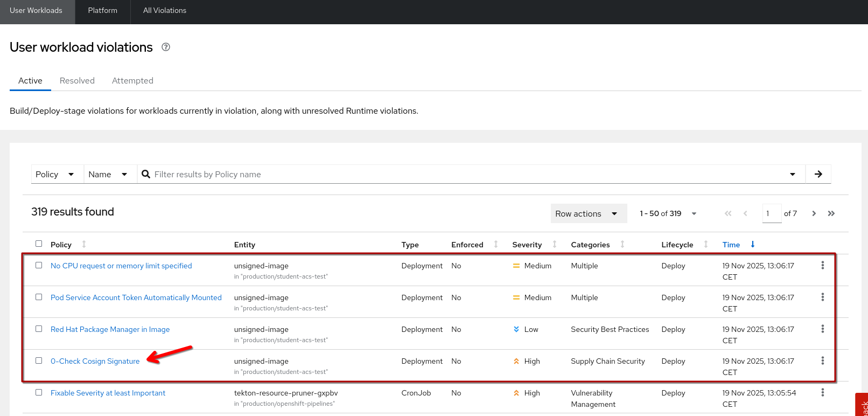The image size is (868, 416).
Task: Open the per-page count dropdown
Action: click(x=694, y=213)
